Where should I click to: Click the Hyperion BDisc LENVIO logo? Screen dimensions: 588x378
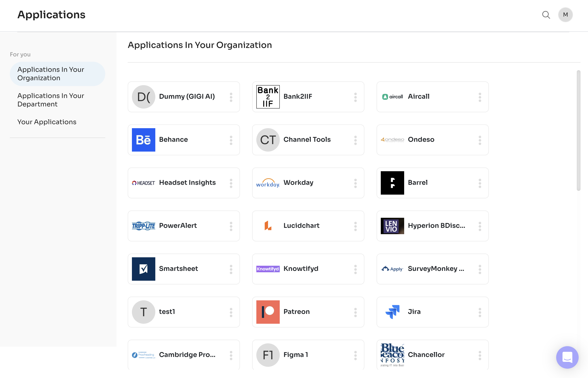tap(392, 226)
